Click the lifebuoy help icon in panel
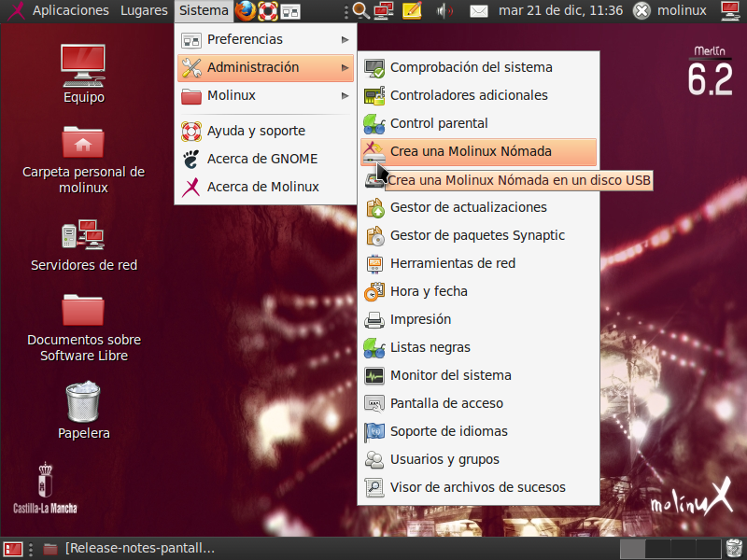 click(x=268, y=11)
